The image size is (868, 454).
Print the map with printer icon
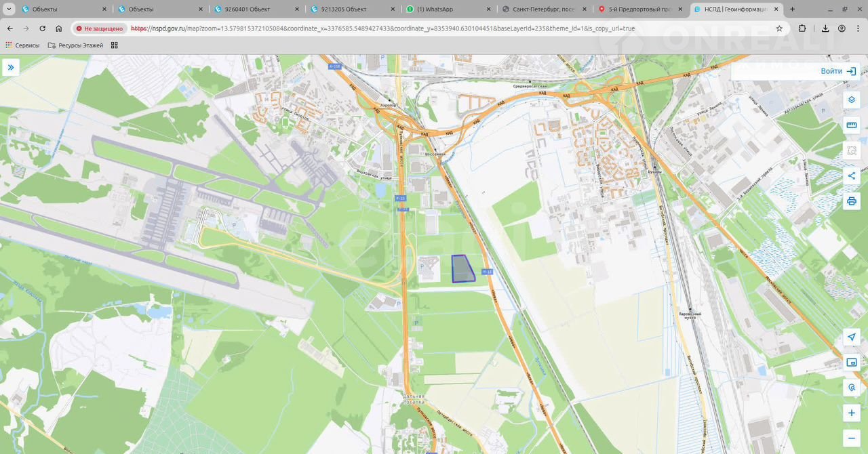point(852,201)
